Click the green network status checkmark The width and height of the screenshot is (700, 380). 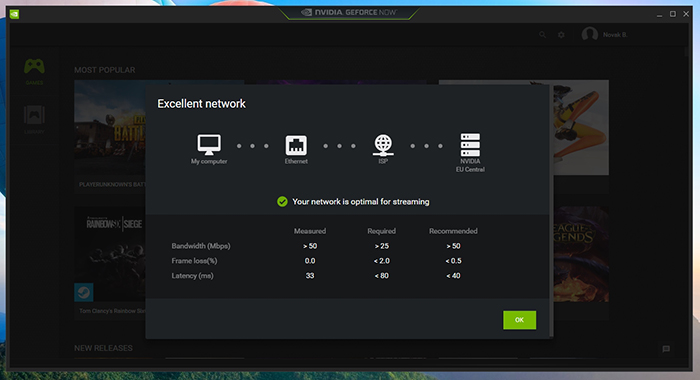point(282,202)
